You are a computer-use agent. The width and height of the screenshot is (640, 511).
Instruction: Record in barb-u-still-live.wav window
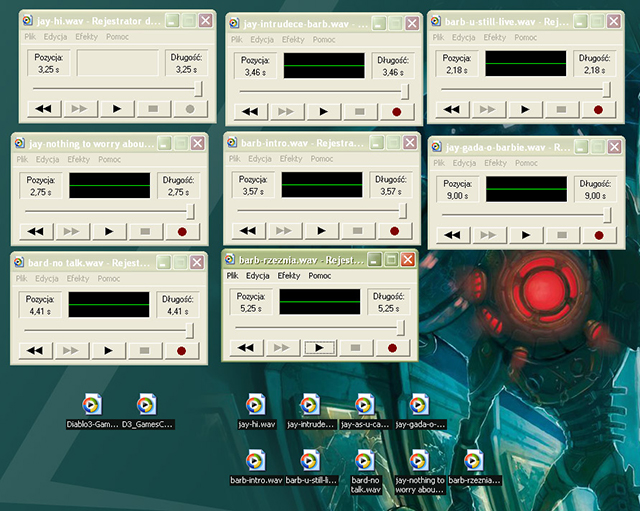tap(598, 109)
